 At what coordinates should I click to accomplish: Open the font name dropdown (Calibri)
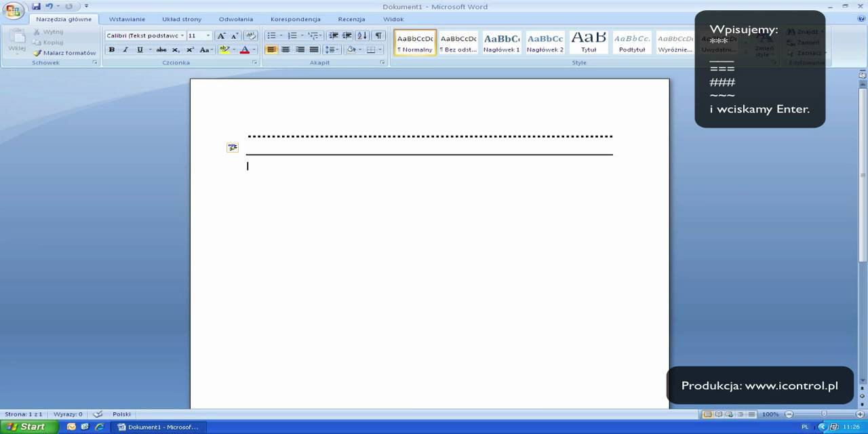(x=182, y=36)
